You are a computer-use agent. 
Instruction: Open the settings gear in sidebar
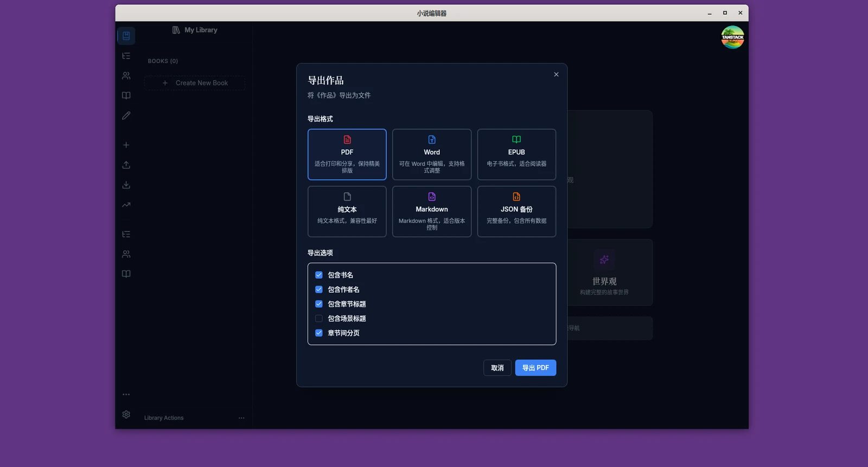coord(126,414)
